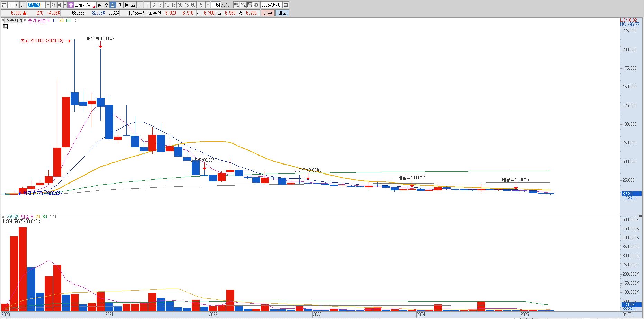The width and height of the screenshot is (644, 319).
Task: Select the 30 interval preset
Action: 180,5
